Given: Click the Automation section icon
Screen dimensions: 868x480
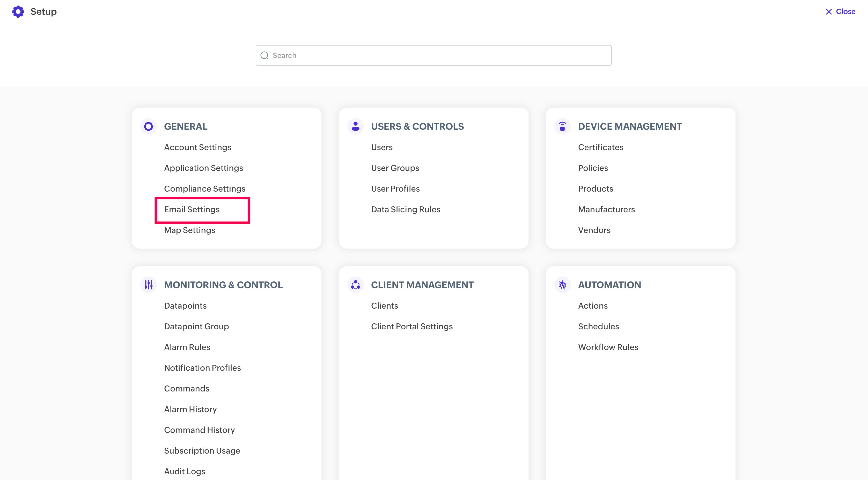Looking at the screenshot, I should pyautogui.click(x=562, y=285).
